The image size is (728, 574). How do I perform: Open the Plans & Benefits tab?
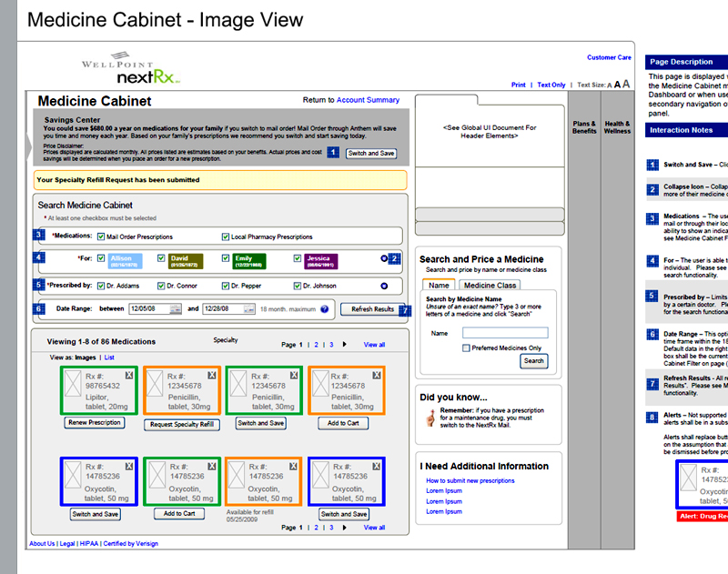click(584, 127)
